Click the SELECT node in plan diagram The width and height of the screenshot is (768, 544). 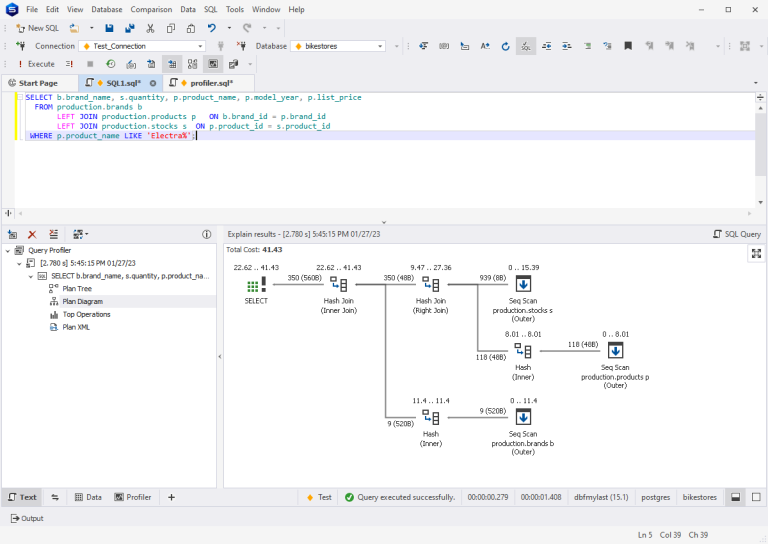click(x=256, y=285)
